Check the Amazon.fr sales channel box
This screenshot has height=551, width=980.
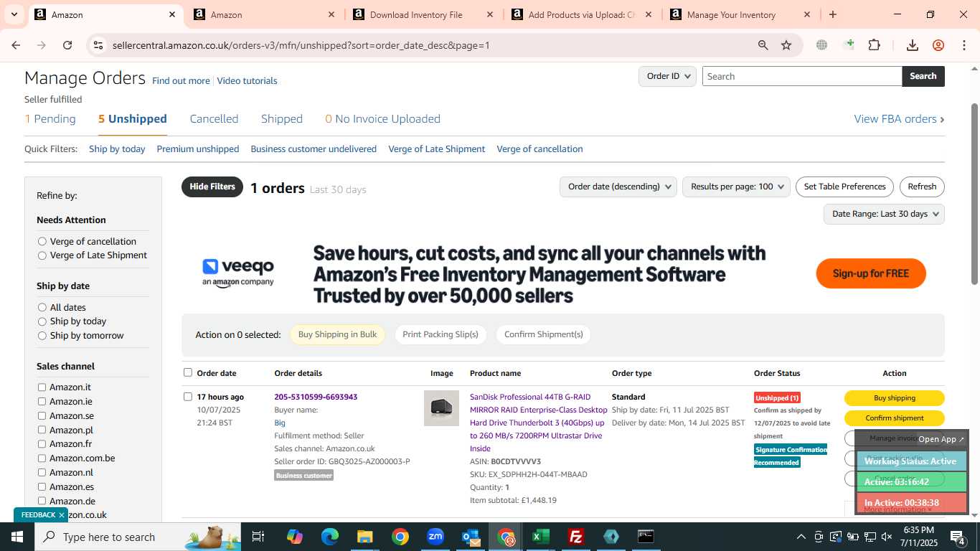42,444
